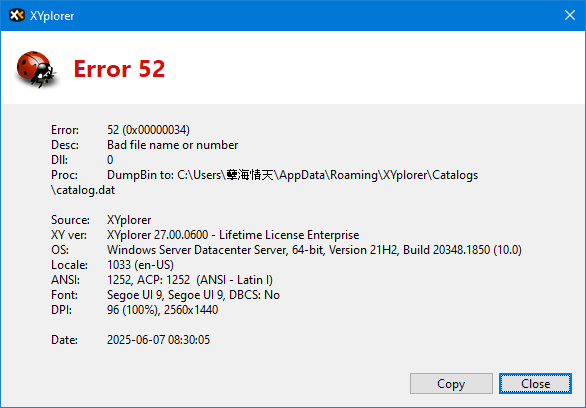Screen dimensions: 586x408
Task: Click the Segoe UI 9 font line
Action: (x=193, y=295)
